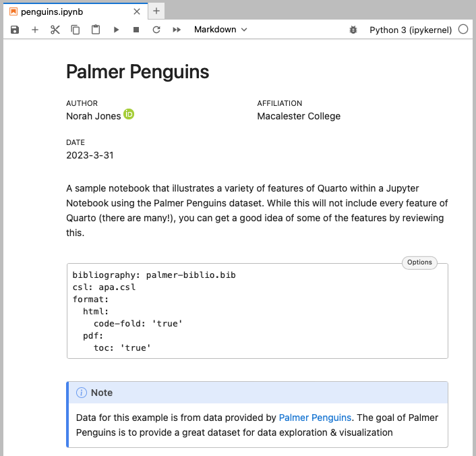Screen dimensions: 476x456
Task: Enable the debugger bug icon
Action: pyautogui.click(x=353, y=30)
